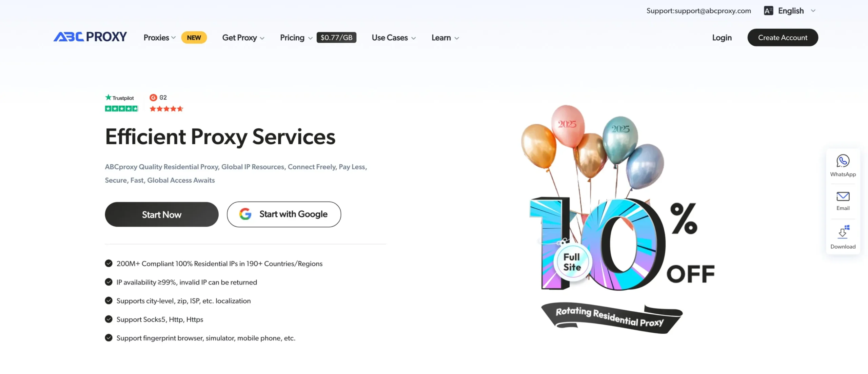Expand the Learn menu

tap(445, 38)
